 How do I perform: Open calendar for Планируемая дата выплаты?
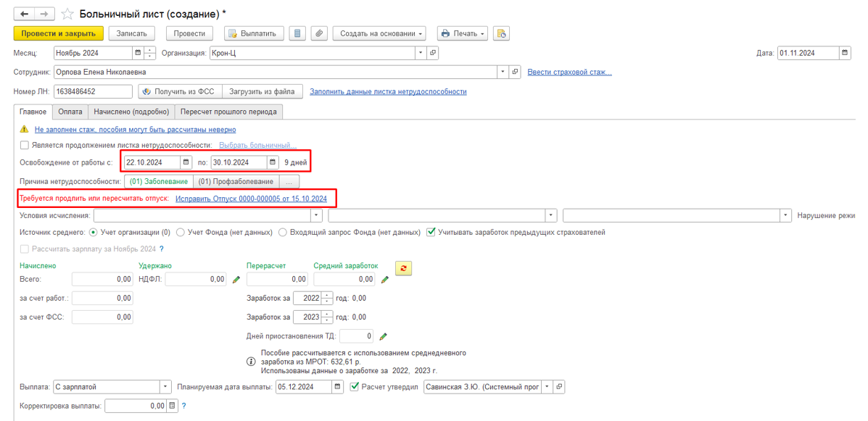(338, 386)
